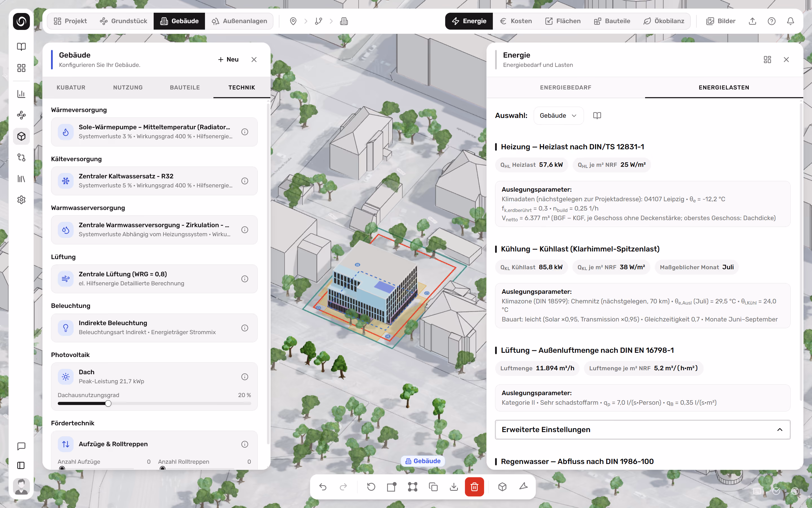
Task: Open the Kosten view in top bar
Action: click(516, 21)
